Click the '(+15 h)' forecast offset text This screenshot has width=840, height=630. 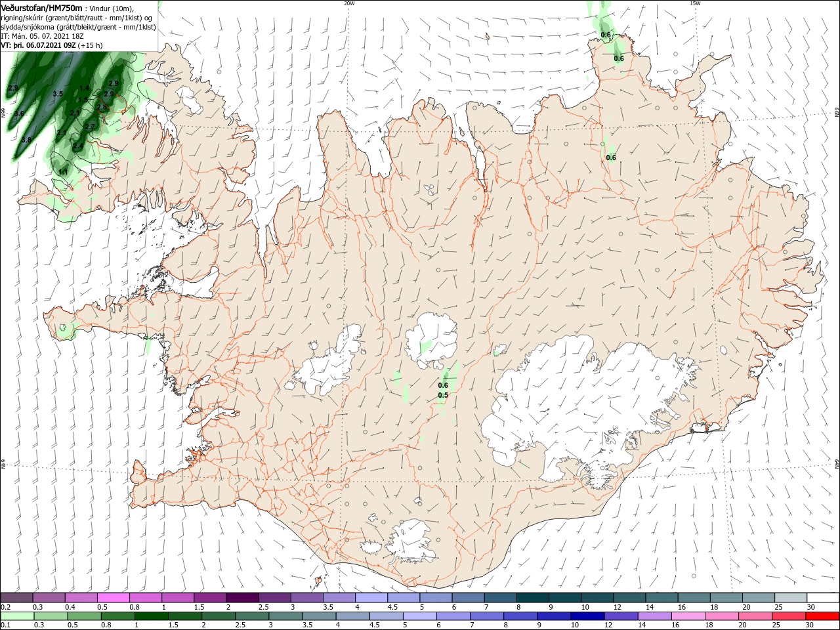[90, 45]
